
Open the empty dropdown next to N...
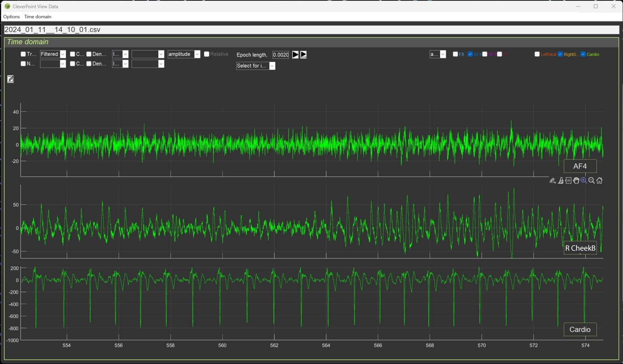[x=53, y=64]
